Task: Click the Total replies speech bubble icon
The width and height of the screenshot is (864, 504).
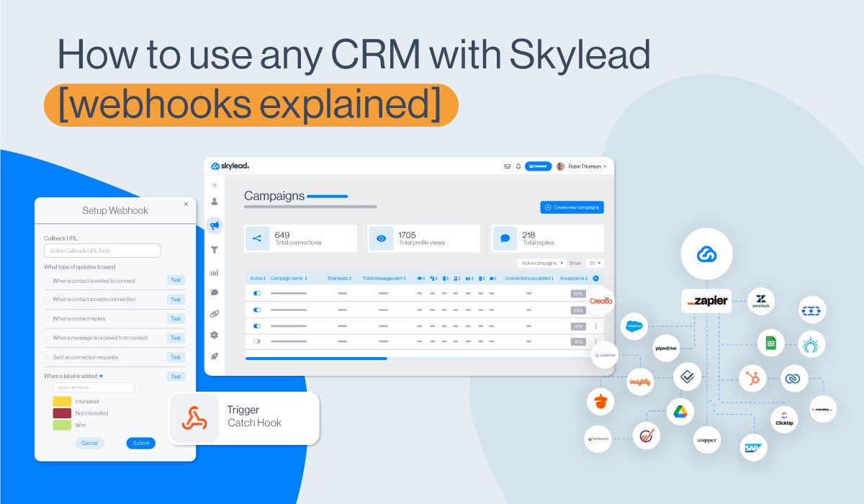Action: point(505,238)
